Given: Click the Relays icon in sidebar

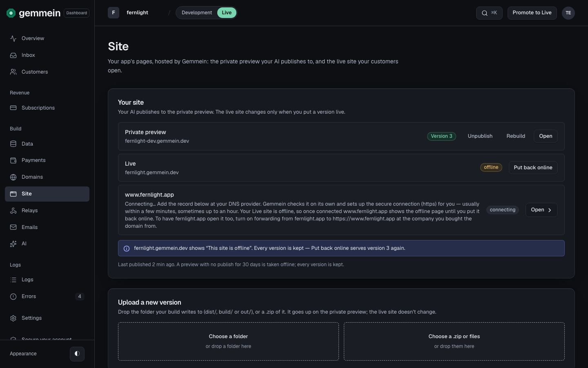Looking at the screenshot, I should click(13, 211).
